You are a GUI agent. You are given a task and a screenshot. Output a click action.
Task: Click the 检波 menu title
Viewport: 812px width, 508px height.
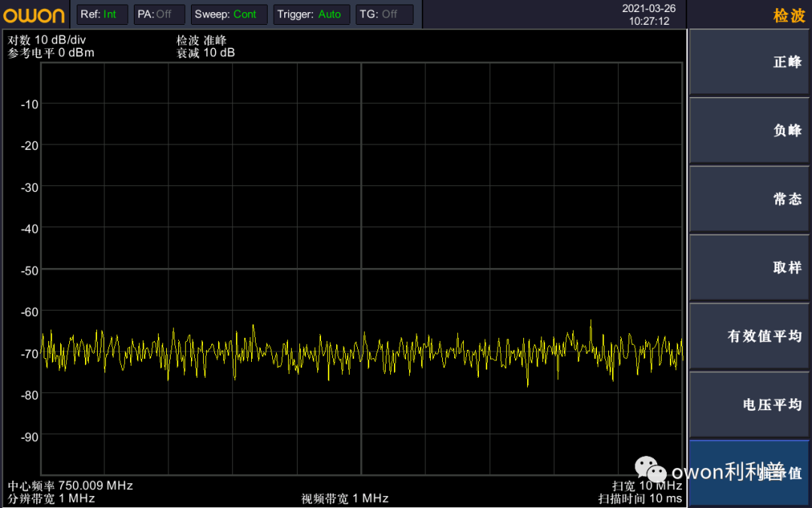789,15
